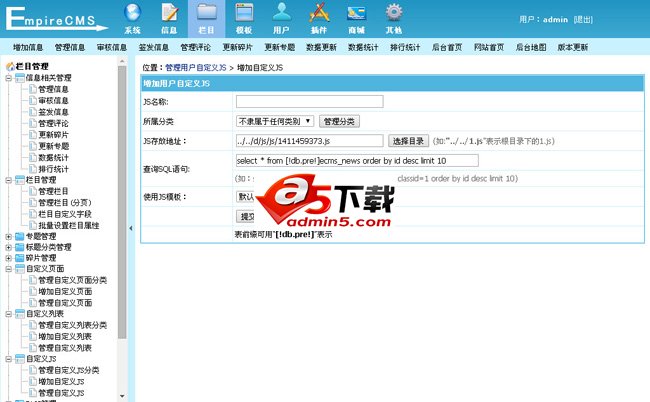Click page icon beside 管理信息 tree item
Viewport: 650px width, 402px height.
click(33, 89)
